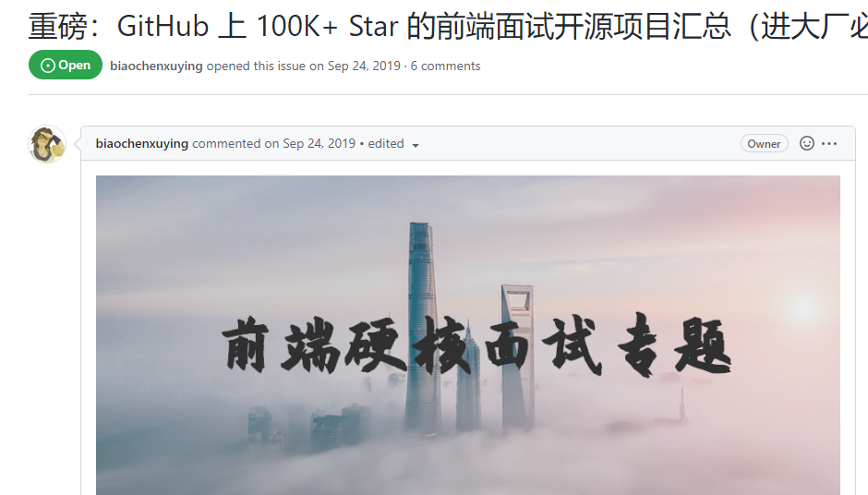Open the add reaction smiley menu
868x495 pixels.
pos(806,143)
